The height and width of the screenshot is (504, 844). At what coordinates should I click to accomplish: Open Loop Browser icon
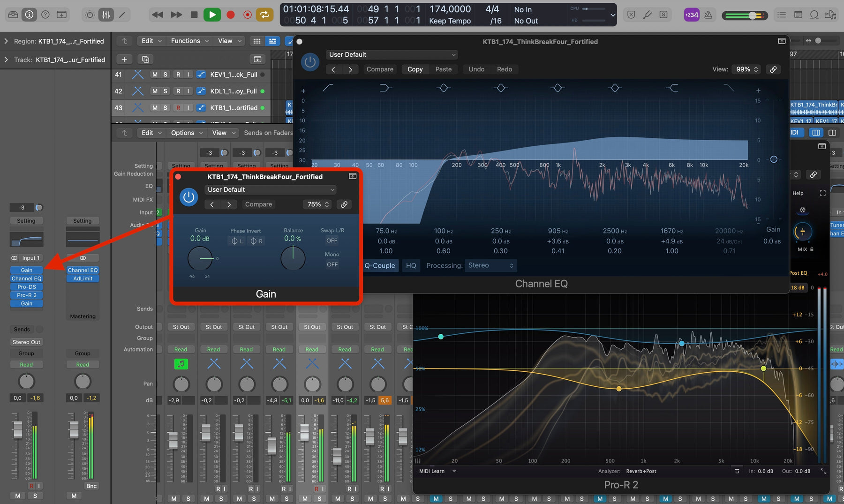coord(814,15)
